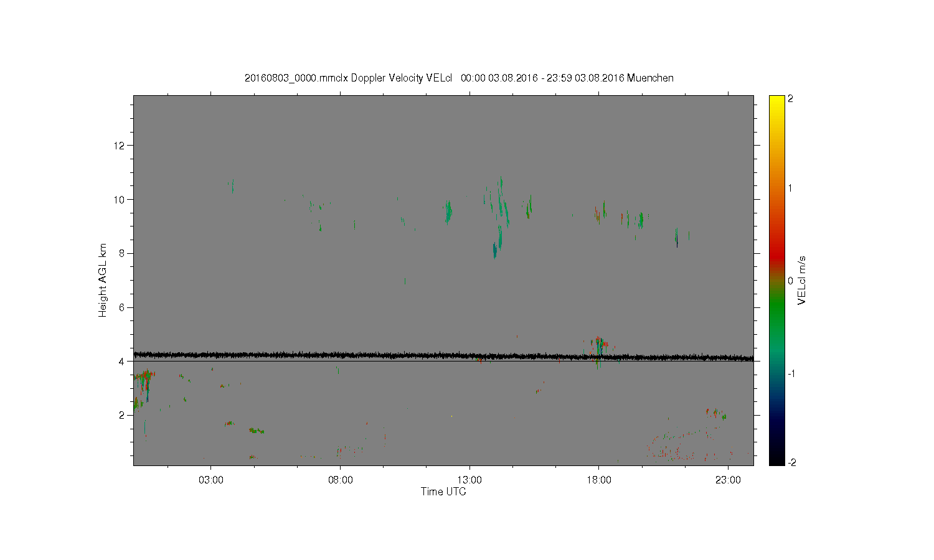The width and height of the screenshot is (934, 560).
Task: Click the 13:00 time tick label
Action: point(469,480)
